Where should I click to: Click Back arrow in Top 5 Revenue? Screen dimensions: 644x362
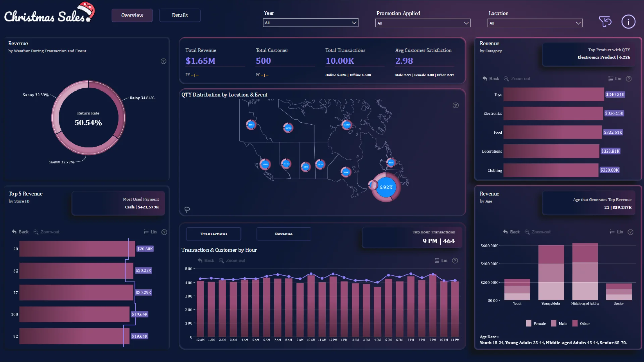[20, 232]
